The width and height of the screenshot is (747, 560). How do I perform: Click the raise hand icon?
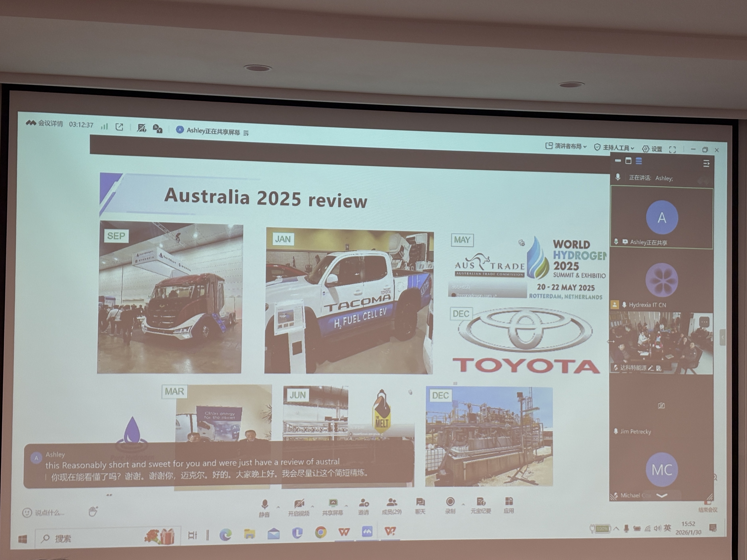[x=93, y=511]
